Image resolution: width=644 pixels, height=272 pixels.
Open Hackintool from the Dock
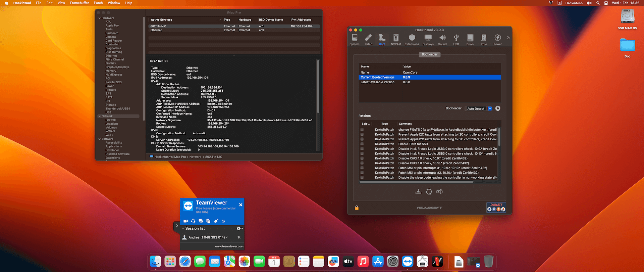437,261
